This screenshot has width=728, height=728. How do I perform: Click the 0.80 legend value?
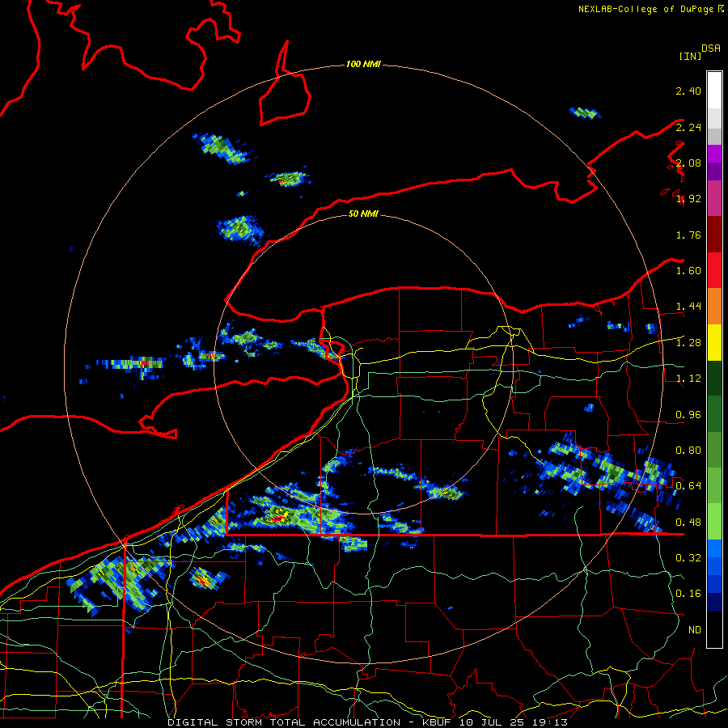click(x=688, y=451)
